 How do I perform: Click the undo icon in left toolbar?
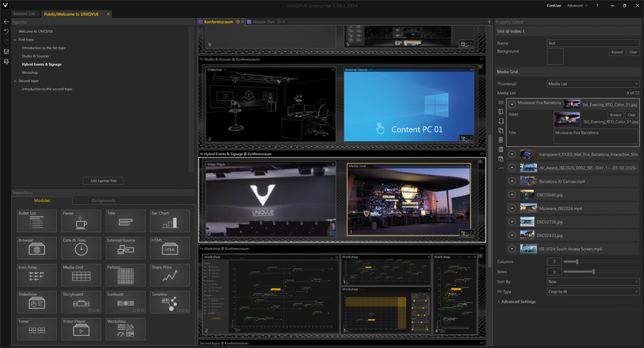[6, 31]
